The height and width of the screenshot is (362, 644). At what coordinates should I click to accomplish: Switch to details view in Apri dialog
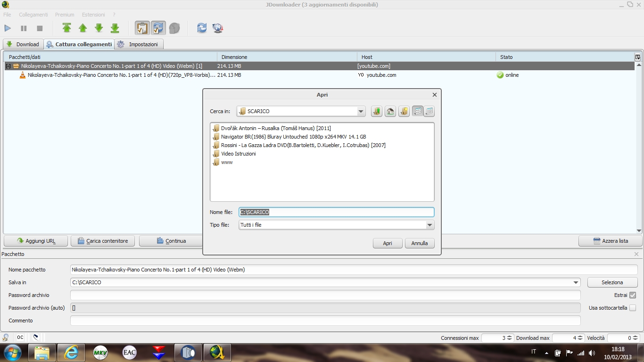pyautogui.click(x=429, y=111)
